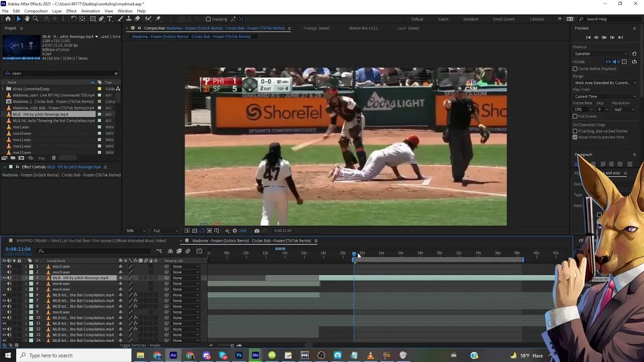644x362 pixels.
Task: Expand layer 1 mor2.wav properties
Action: [26, 266]
